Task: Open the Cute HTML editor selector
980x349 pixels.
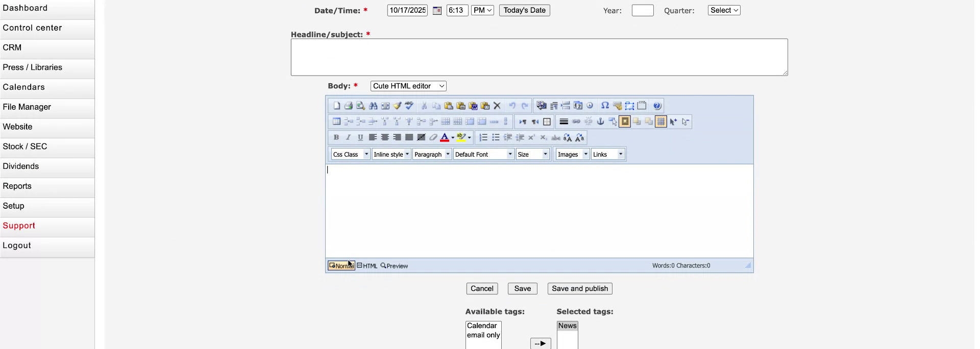Action: pos(408,86)
